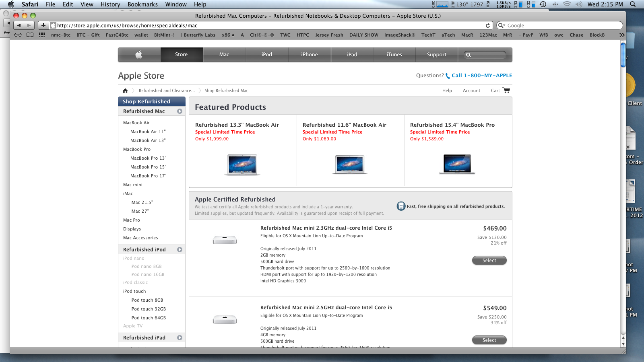Open the Mac tab in navigation
Viewport: 644px width, 362px height.
coord(224,55)
